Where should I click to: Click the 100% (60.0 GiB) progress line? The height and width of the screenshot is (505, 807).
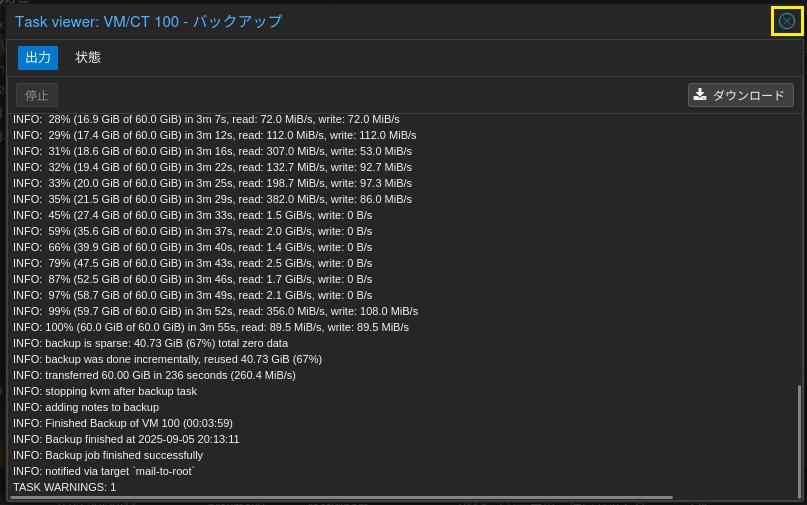pyautogui.click(x=211, y=327)
